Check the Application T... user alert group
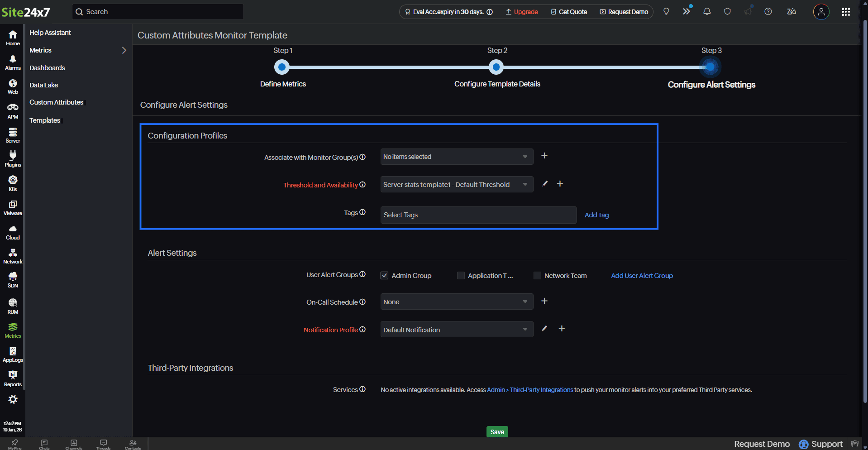Viewport: 868px width, 450px height. (x=461, y=276)
